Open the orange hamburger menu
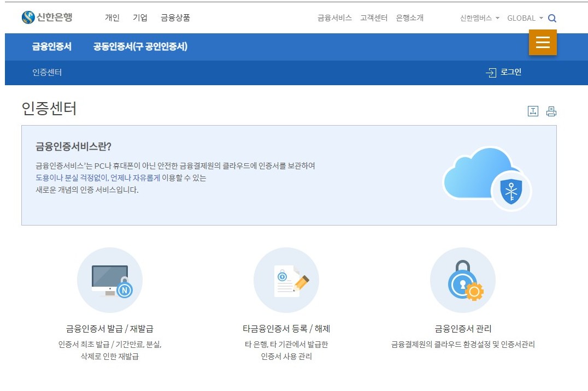The width and height of the screenshot is (588, 391). [543, 43]
